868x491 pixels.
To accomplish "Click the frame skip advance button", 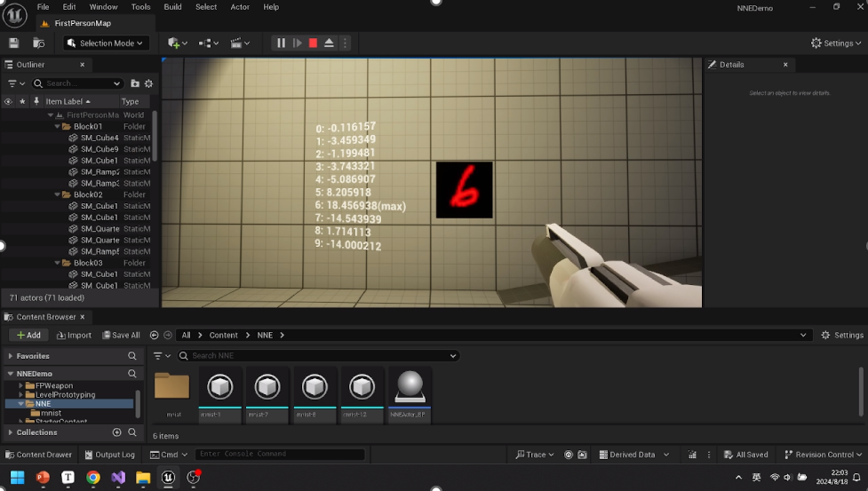I will (298, 44).
